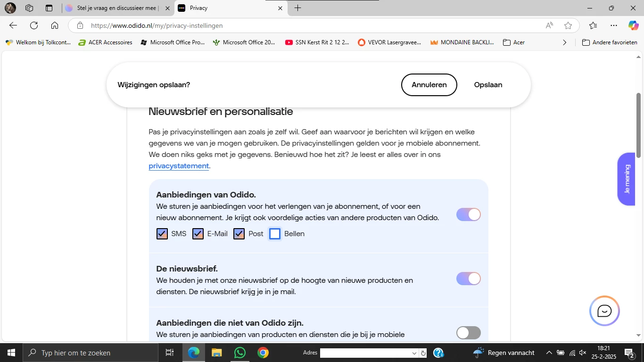The width and height of the screenshot is (644, 362).
Task: Turn off the 'Aanbiedingen van Odido' toggle
Action: pos(469,214)
